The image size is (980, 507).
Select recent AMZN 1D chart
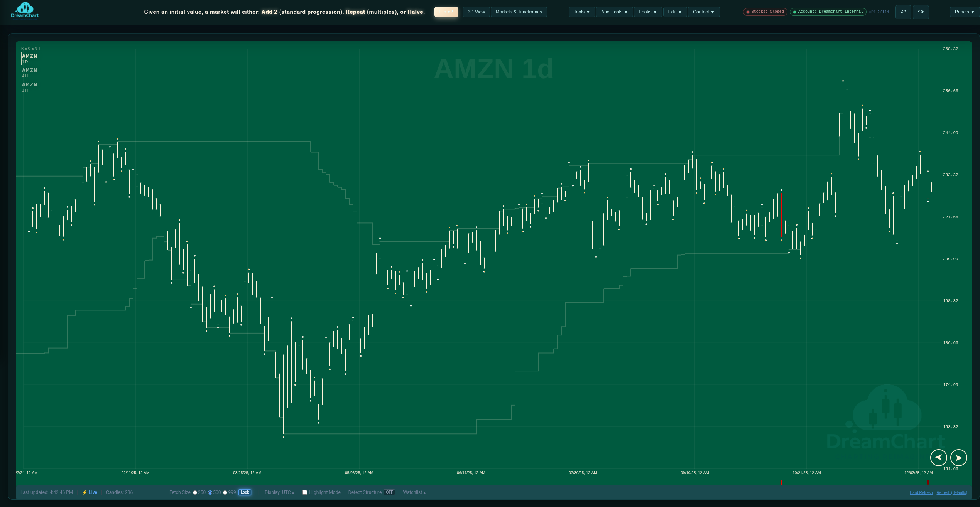[30, 59]
